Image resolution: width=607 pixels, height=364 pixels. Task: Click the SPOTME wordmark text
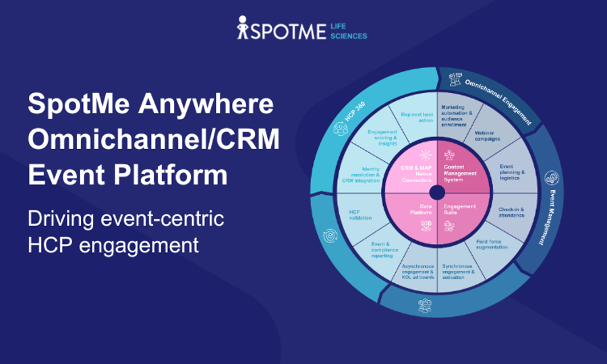(x=289, y=32)
